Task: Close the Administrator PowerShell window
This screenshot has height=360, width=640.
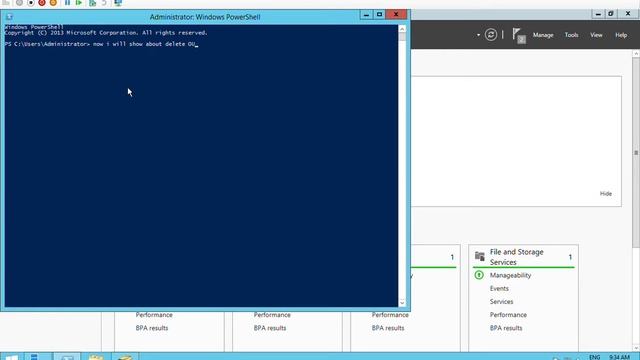Action: (x=396, y=15)
